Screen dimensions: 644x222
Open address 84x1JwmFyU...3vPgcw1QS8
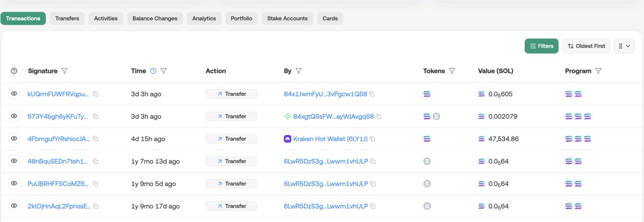(325, 94)
